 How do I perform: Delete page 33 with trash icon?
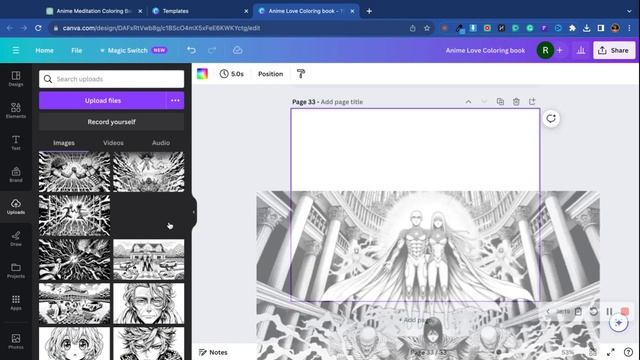(x=516, y=102)
